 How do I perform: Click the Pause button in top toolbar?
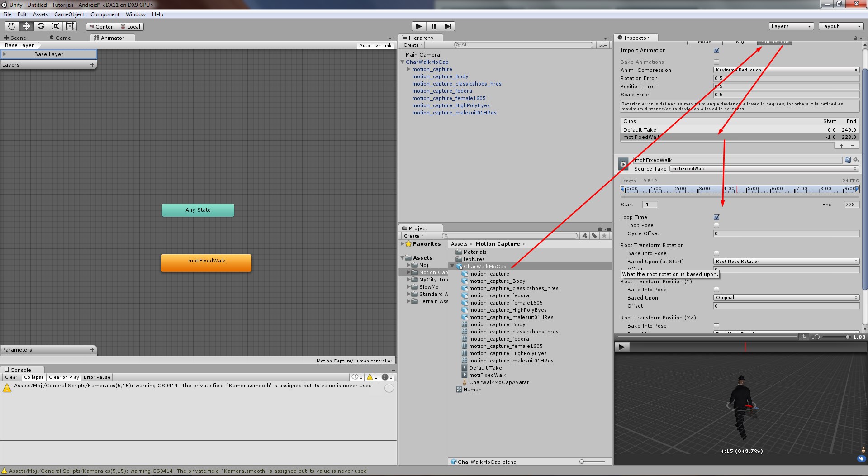tap(433, 26)
